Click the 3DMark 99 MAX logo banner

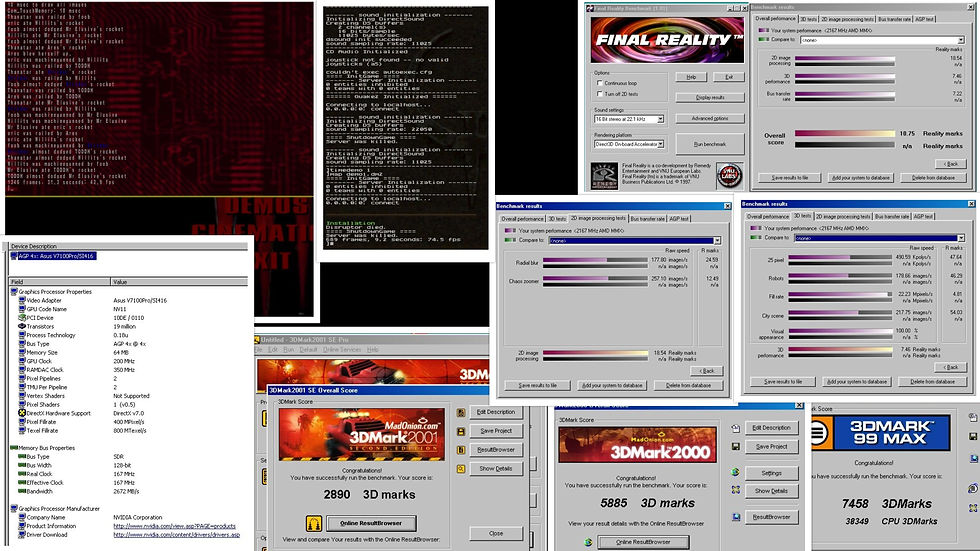pyautogui.click(x=881, y=432)
